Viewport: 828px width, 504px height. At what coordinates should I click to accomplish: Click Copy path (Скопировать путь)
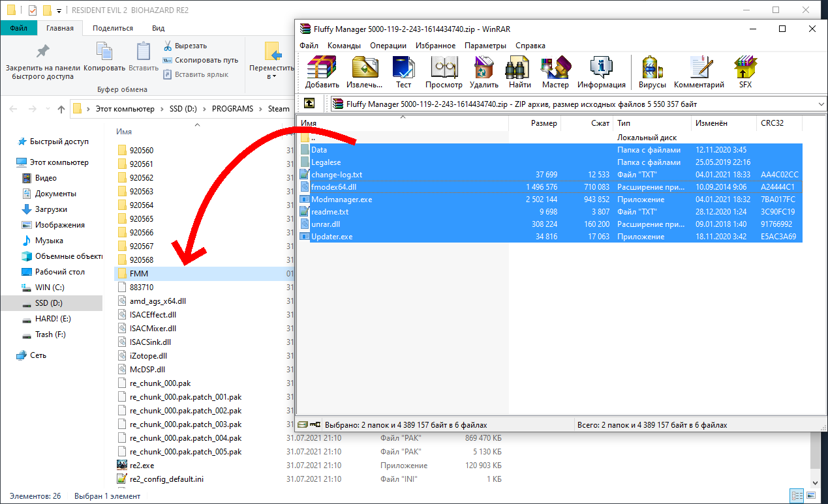click(200, 60)
